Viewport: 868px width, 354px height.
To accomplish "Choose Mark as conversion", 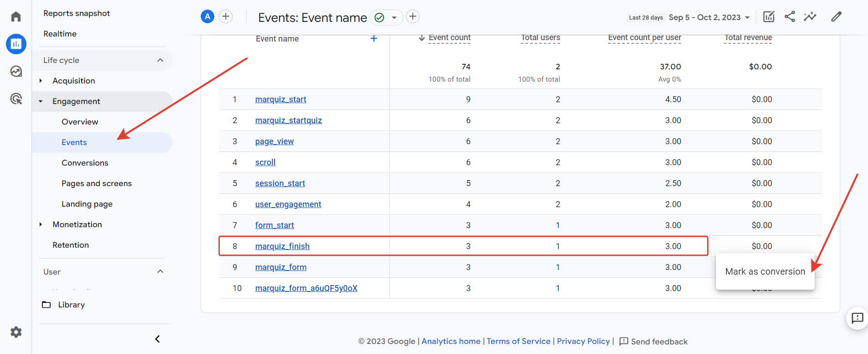I will [x=765, y=271].
